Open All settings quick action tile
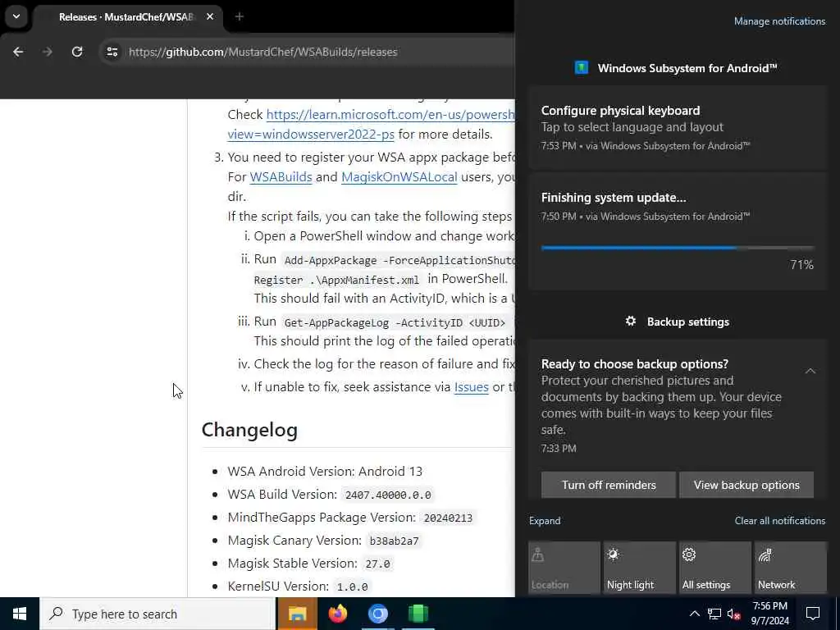 click(x=715, y=568)
